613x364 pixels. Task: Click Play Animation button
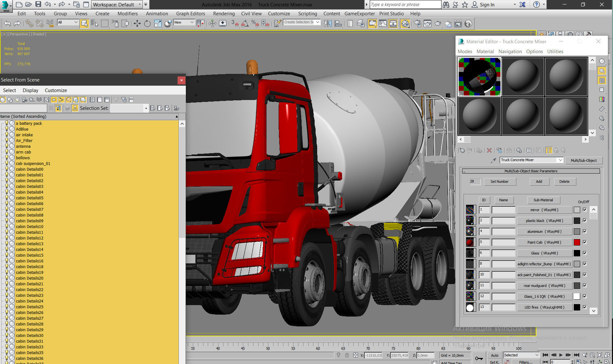pyautogui.click(x=561, y=355)
